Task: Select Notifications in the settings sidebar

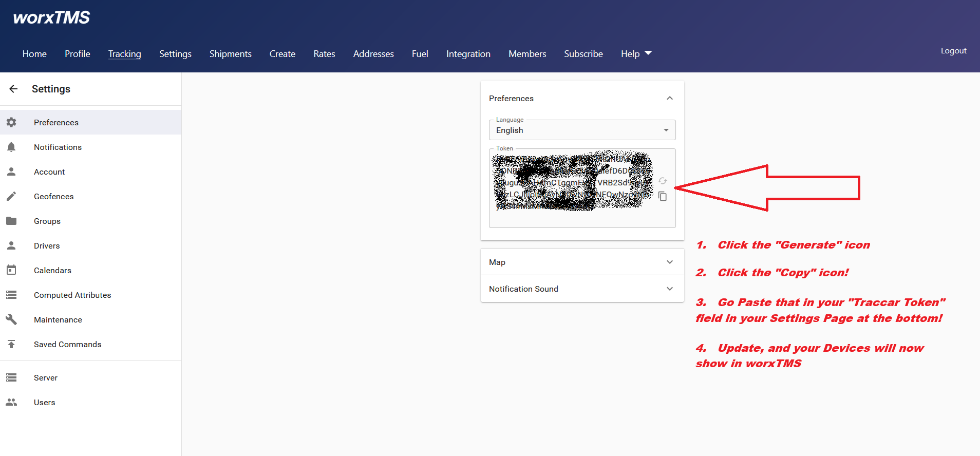Action: [x=90, y=147]
